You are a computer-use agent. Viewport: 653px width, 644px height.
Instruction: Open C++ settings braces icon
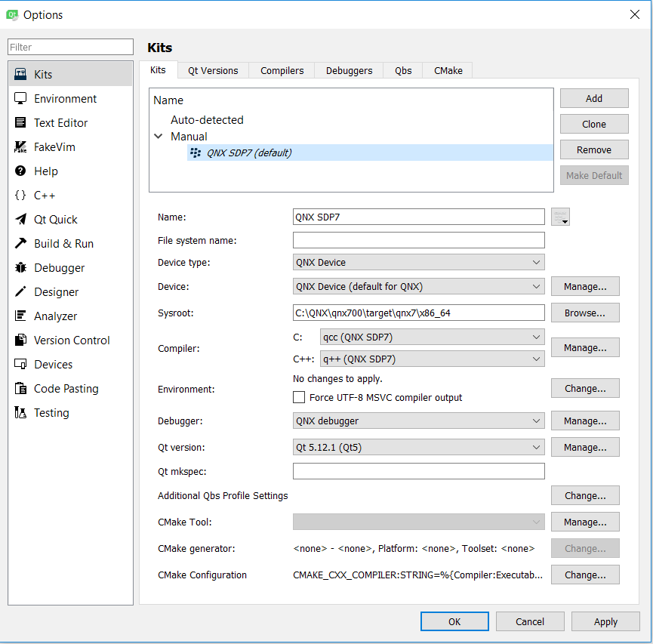[x=20, y=195]
